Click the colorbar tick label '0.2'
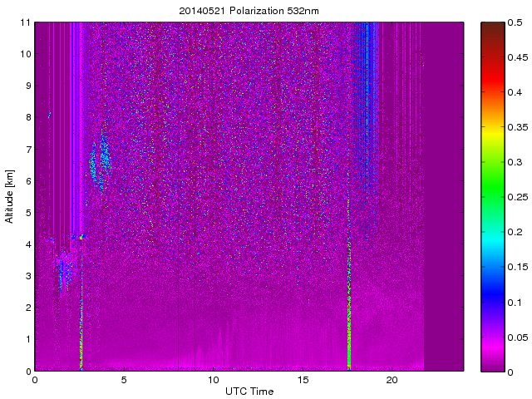Image resolution: width=532 pixels, height=399 pixels. 515,232
